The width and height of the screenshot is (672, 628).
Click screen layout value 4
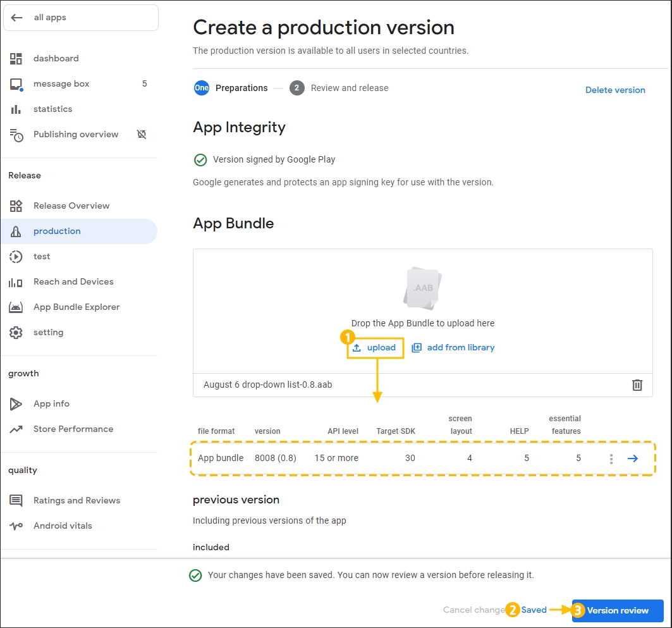(x=470, y=459)
